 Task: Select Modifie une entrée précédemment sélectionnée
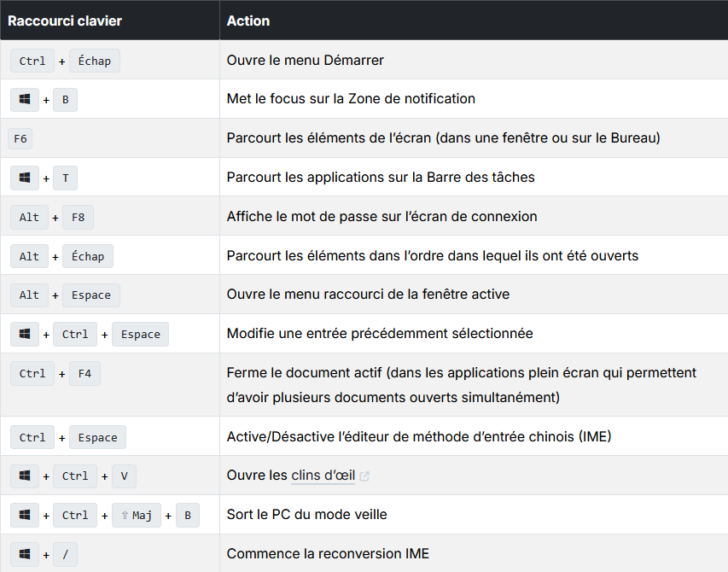tap(380, 333)
